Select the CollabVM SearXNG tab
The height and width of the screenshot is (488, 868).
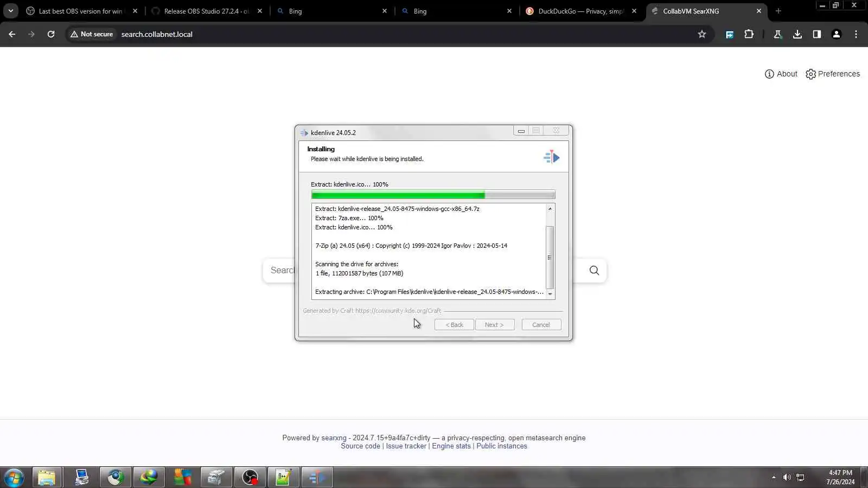tap(706, 11)
